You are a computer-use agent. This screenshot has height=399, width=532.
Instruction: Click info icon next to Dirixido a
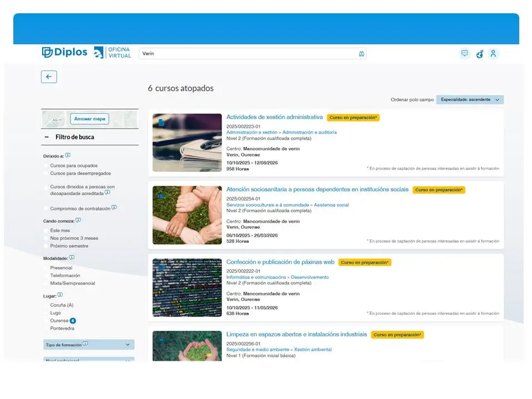(x=68, y=155)
